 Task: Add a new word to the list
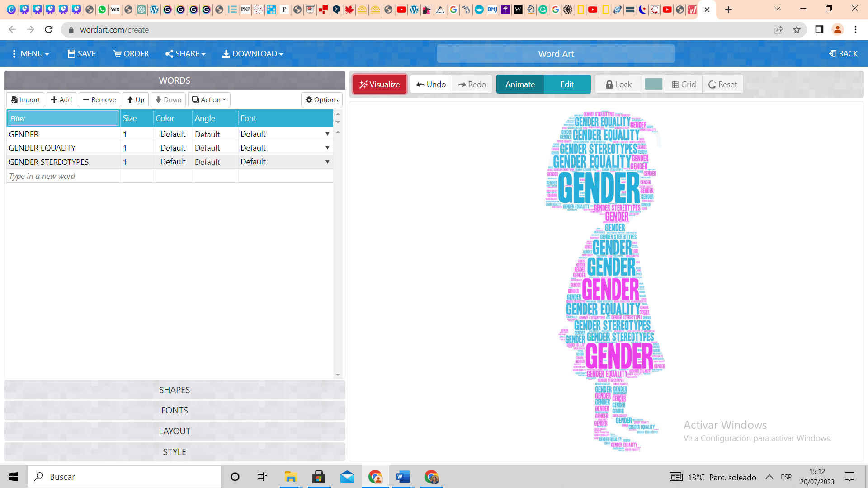click(x=61, y=99)
